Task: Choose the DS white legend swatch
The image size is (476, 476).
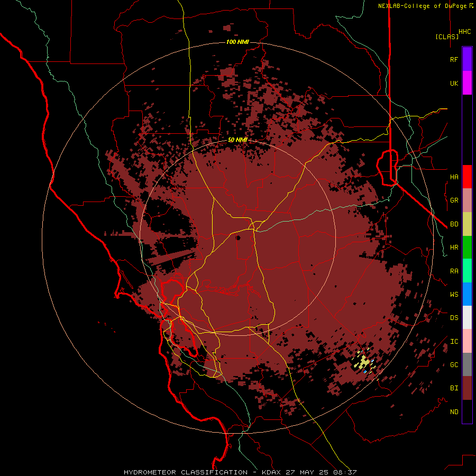Action: 467,317
